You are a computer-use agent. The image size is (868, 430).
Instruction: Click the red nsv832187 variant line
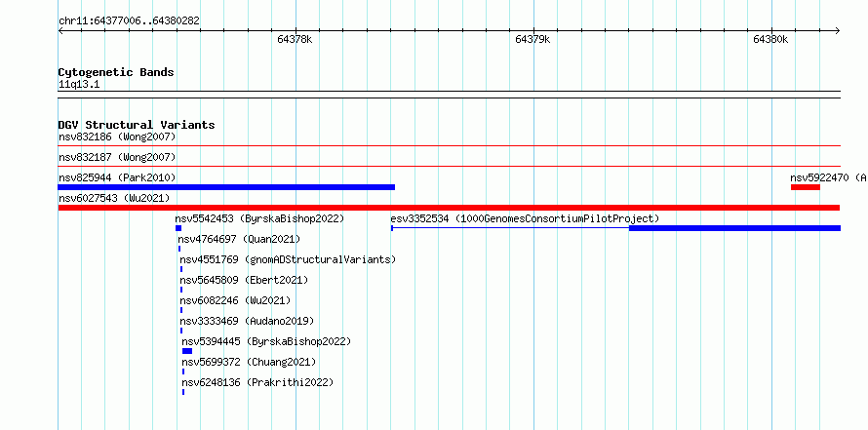click(449, 167)
